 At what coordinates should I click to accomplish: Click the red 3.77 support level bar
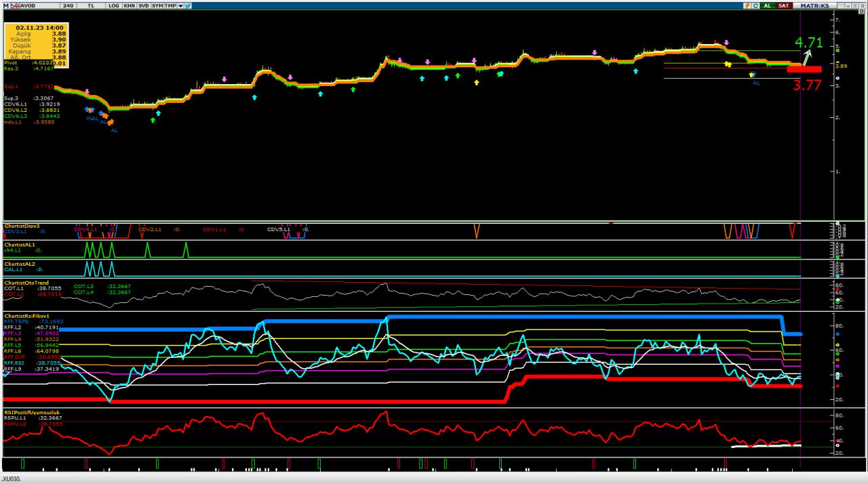click(x=804, y=69)
